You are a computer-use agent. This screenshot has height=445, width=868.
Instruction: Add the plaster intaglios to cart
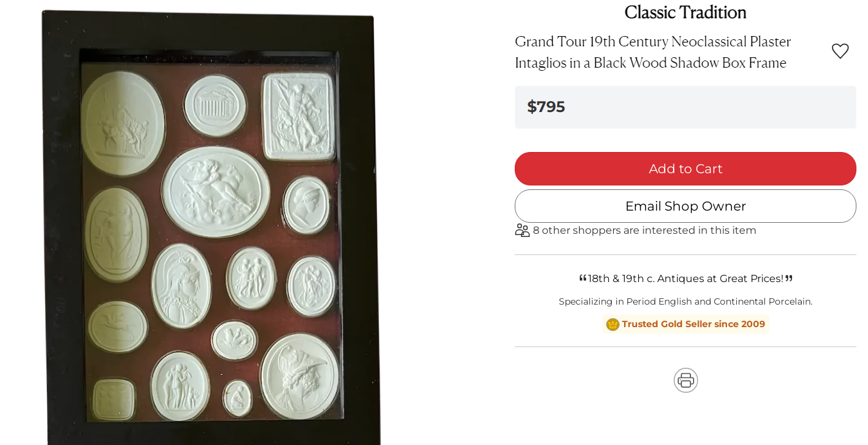[685, 169]
